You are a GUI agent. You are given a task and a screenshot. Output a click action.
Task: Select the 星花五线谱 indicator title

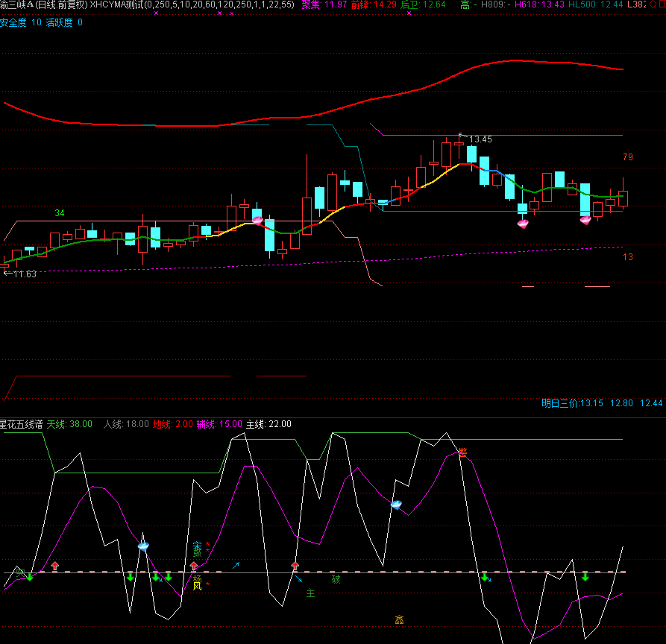tap(21, 424)
